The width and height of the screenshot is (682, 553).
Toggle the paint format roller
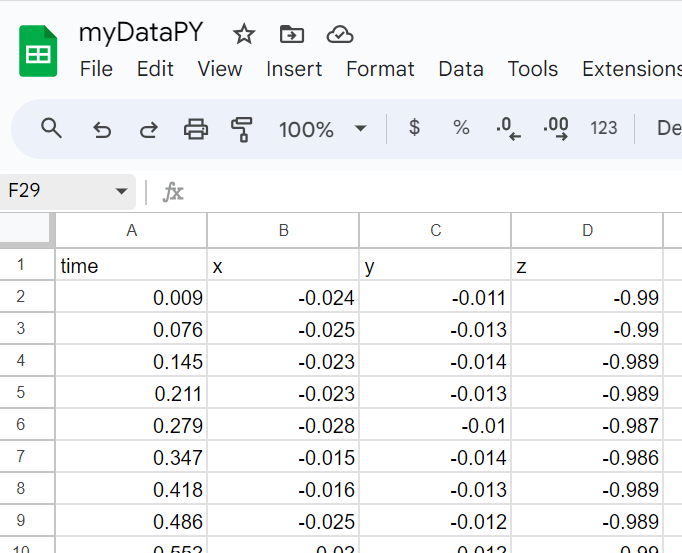(x=242, y=129)
